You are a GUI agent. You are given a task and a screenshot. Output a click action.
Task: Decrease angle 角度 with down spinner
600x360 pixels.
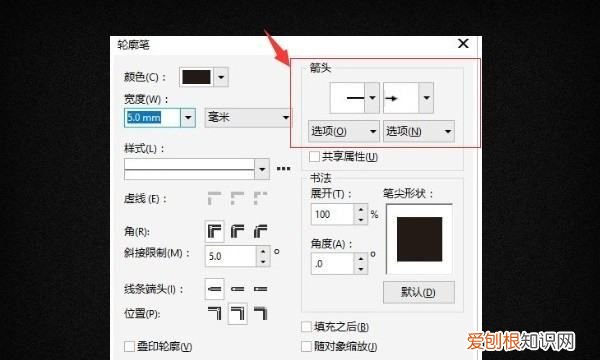pyautogui.click(x=360, y=269)
